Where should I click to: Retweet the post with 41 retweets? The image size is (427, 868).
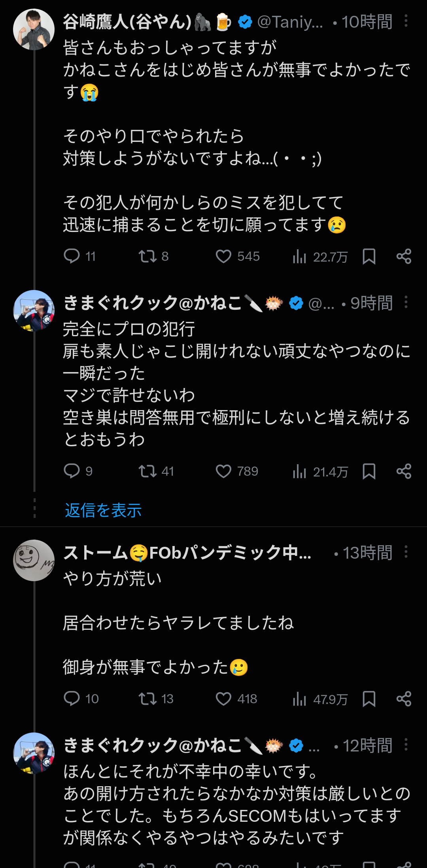tap(156, 471)
